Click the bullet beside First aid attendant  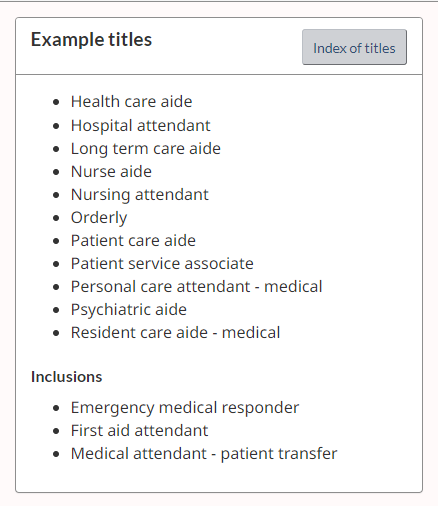tap(56, 431)
